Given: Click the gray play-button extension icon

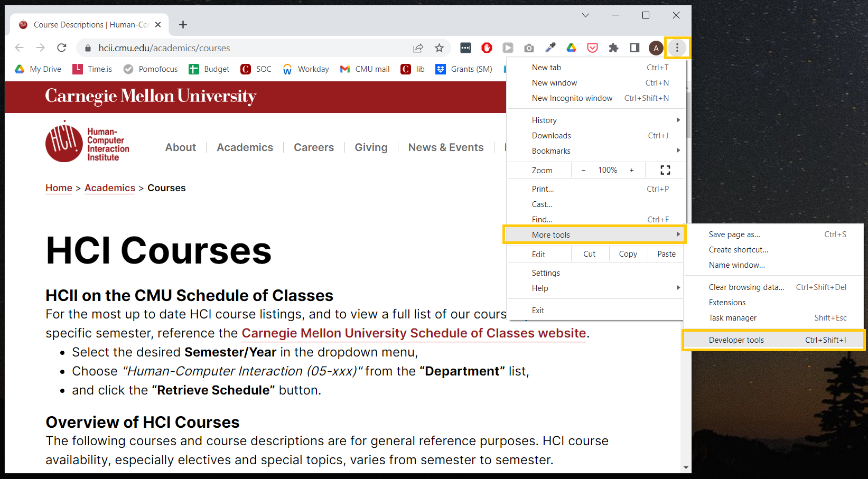Looking at the screenshot, I should (x=508, y=48).
